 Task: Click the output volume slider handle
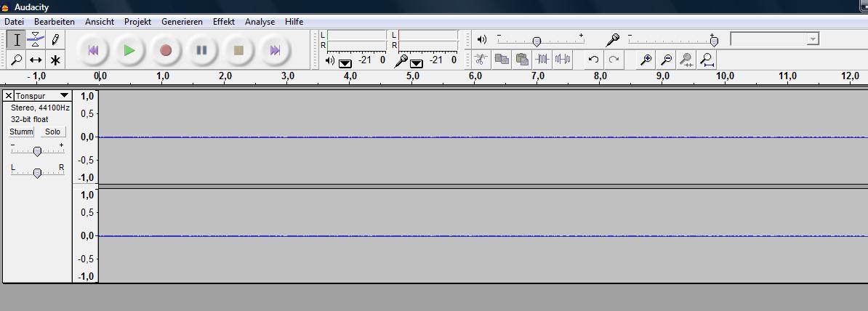tap(537, 41)
